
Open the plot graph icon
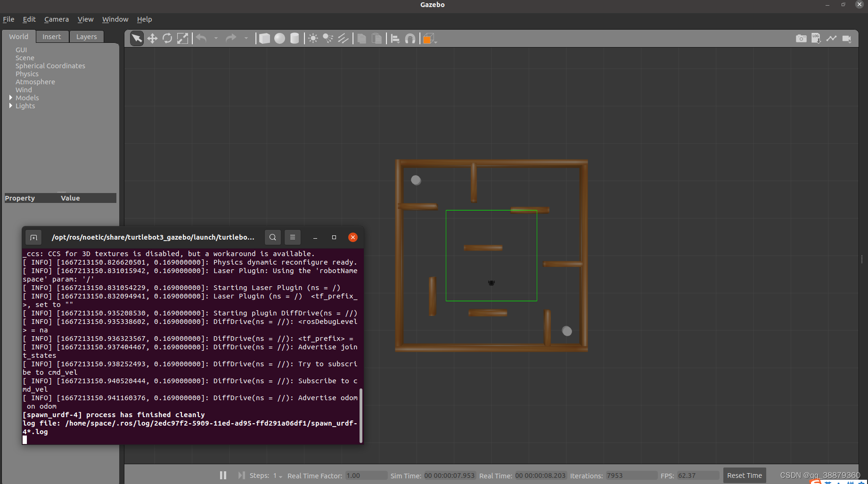coord(831,39)
